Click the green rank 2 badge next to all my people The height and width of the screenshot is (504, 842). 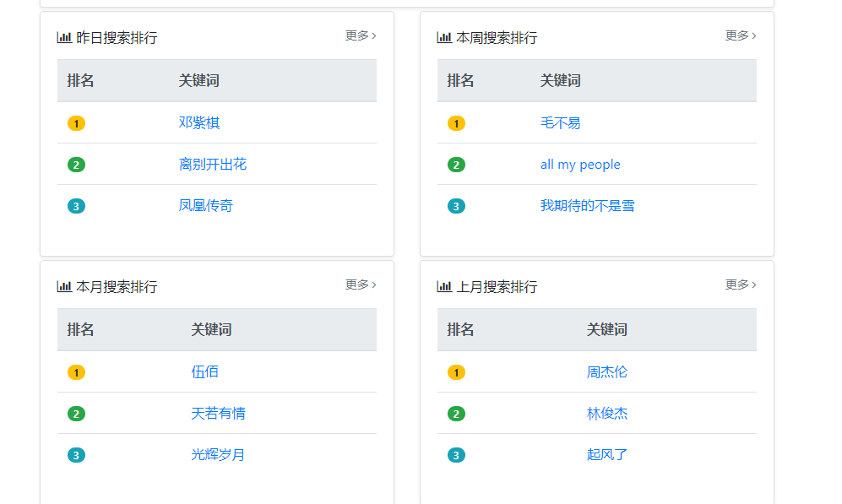click(x=456, y=165)
